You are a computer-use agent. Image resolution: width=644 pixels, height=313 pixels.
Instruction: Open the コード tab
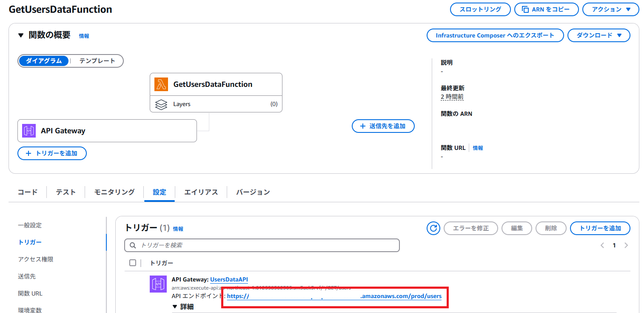click(28, 192)
